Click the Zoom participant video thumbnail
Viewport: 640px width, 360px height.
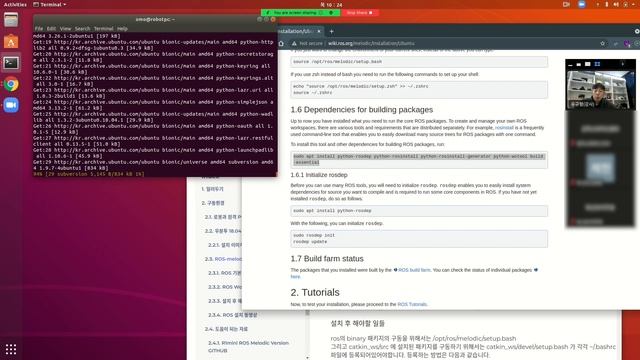tap(600, 90)
